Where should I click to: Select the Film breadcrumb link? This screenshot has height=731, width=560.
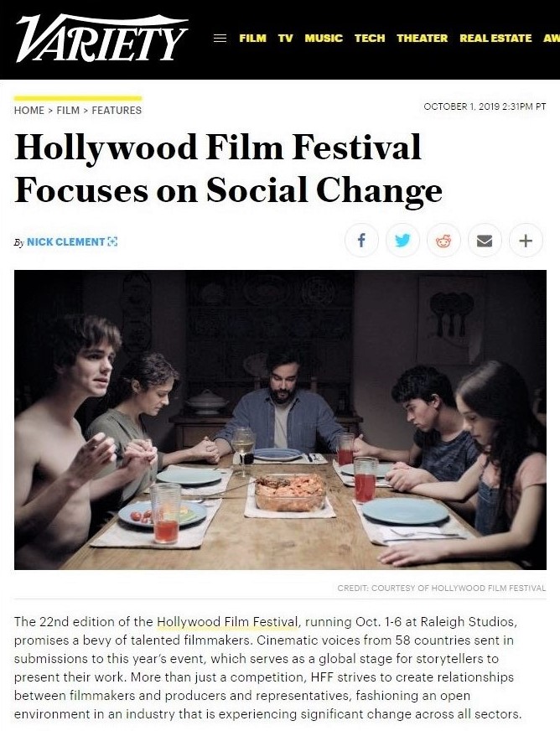[x=68, y=110]
